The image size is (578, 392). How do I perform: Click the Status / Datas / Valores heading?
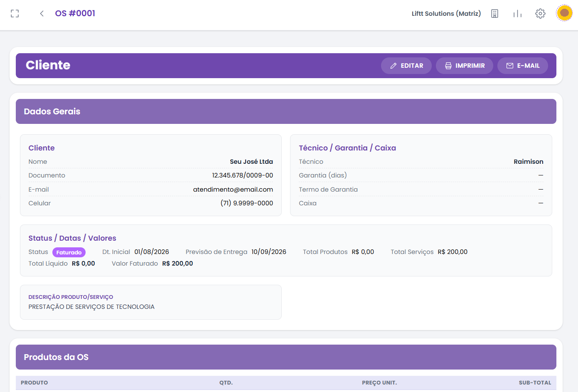(72, 238)
